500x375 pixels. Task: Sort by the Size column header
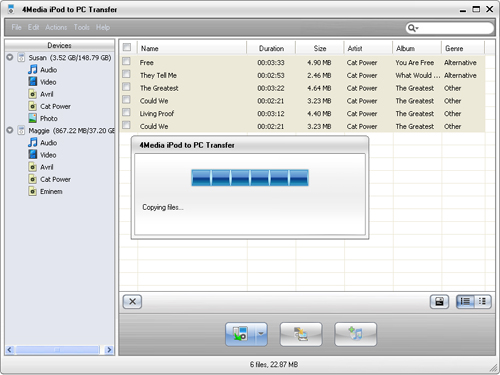[x=320, y=48]
